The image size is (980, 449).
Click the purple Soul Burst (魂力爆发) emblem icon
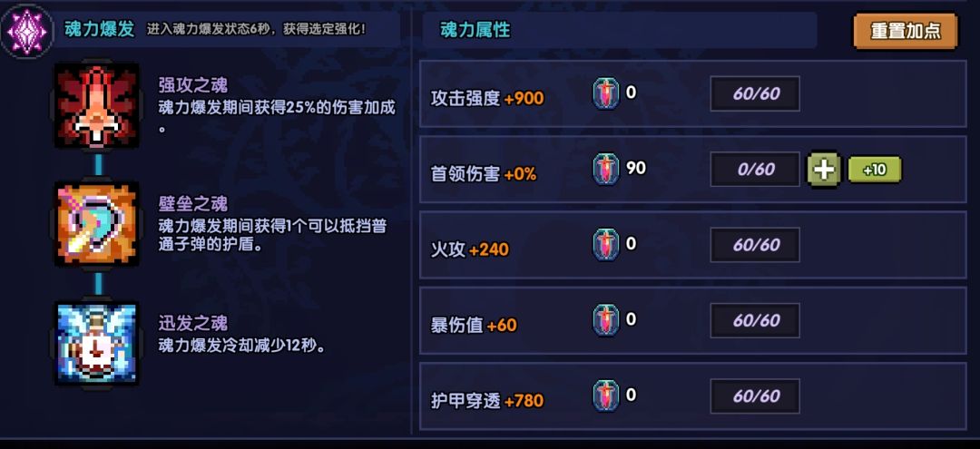point(25,31)
